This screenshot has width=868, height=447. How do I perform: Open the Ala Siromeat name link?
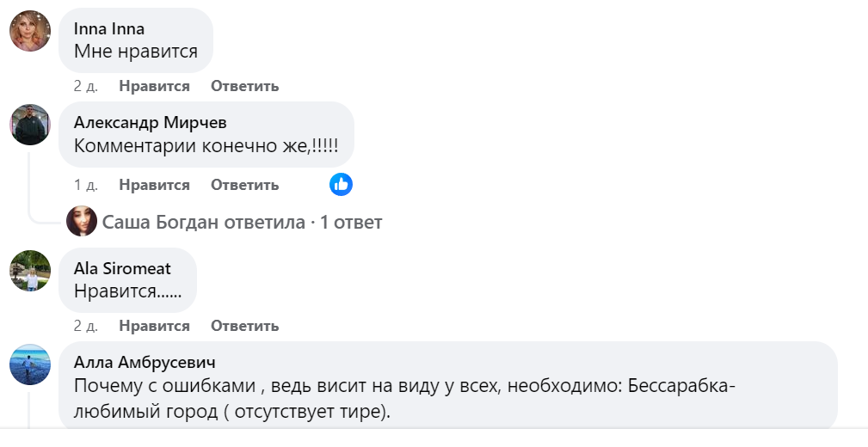(x=122, y=268)
